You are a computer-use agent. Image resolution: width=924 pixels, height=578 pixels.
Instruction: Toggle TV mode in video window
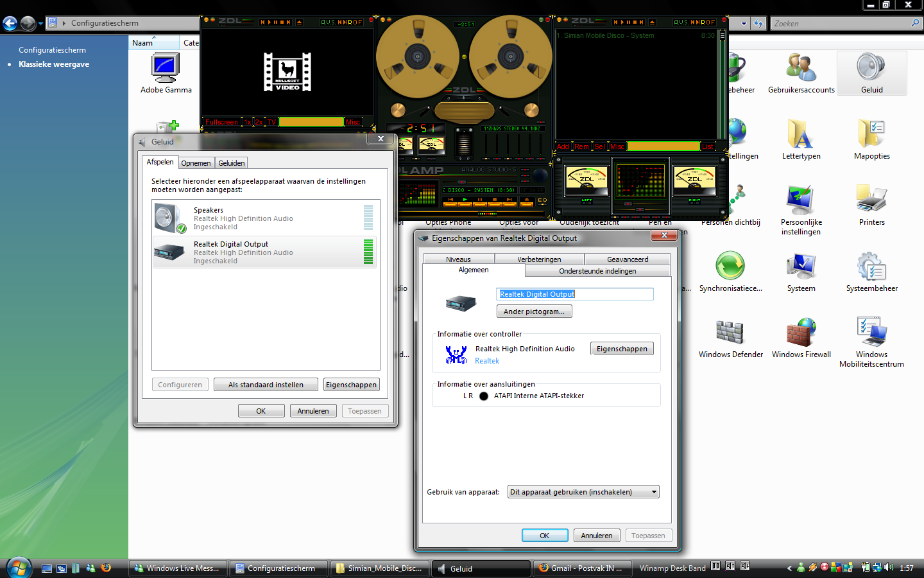click(x=271, y=122)
